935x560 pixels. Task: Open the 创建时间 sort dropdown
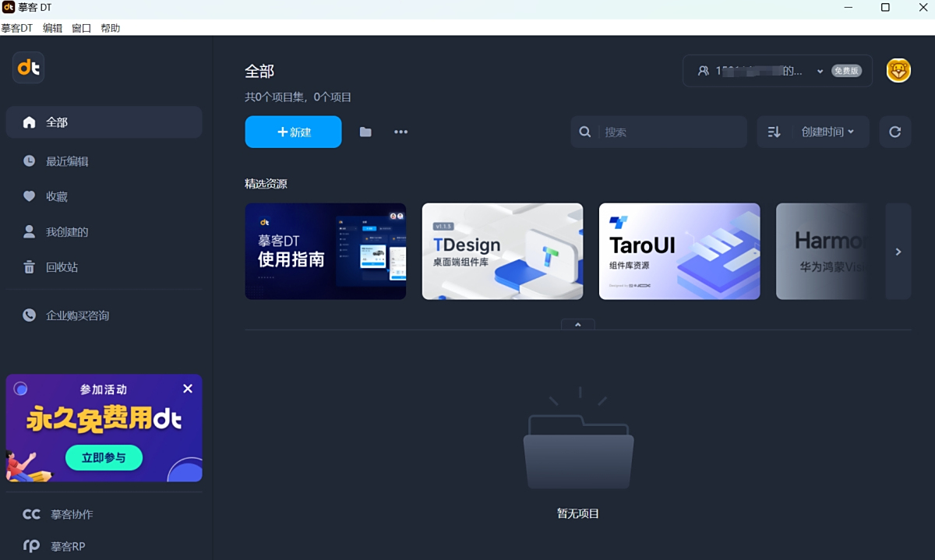(827, 132)
